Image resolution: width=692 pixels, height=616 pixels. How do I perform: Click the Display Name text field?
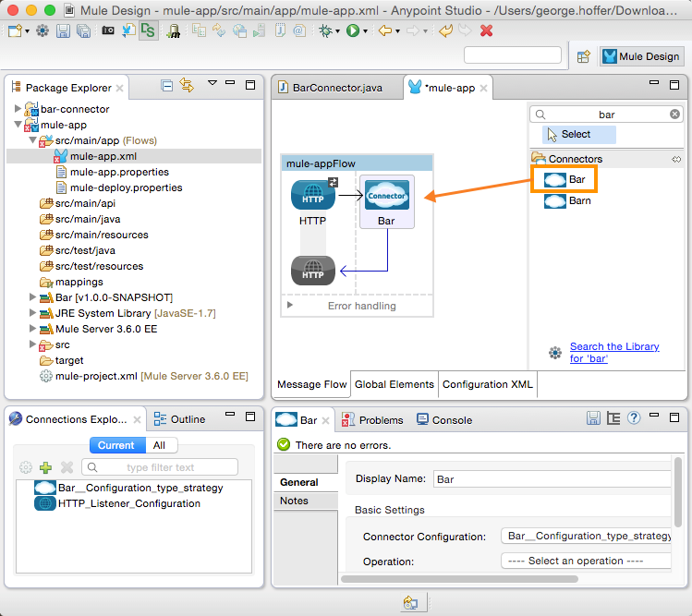pos(552,479)
